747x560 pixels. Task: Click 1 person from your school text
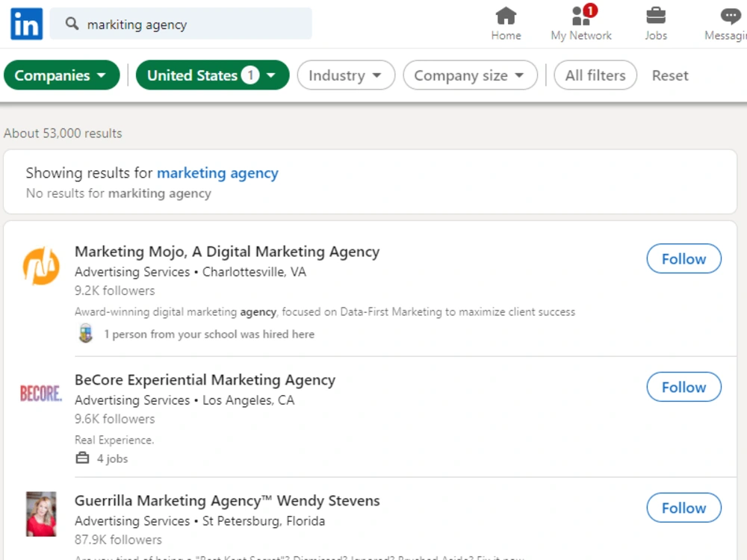(x=209, y=335)
